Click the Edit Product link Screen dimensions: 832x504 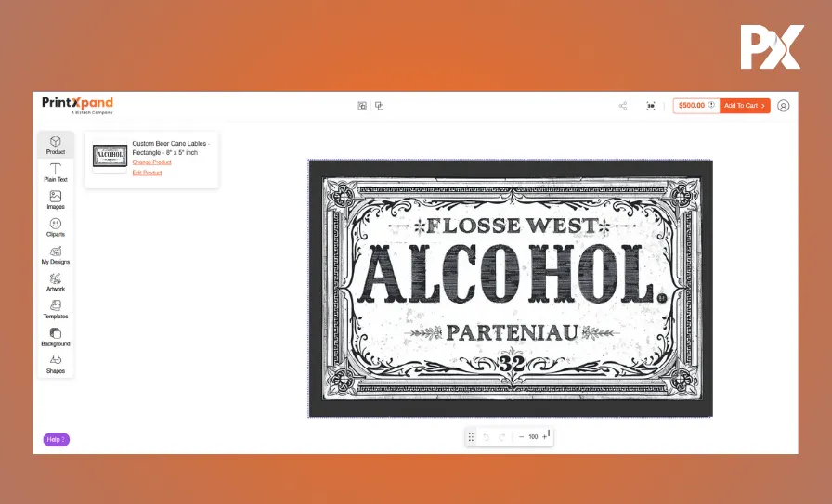click(147, 173)
